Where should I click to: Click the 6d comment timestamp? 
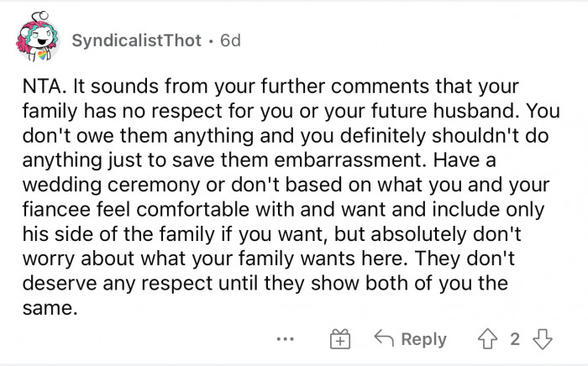tap(229, 41)
